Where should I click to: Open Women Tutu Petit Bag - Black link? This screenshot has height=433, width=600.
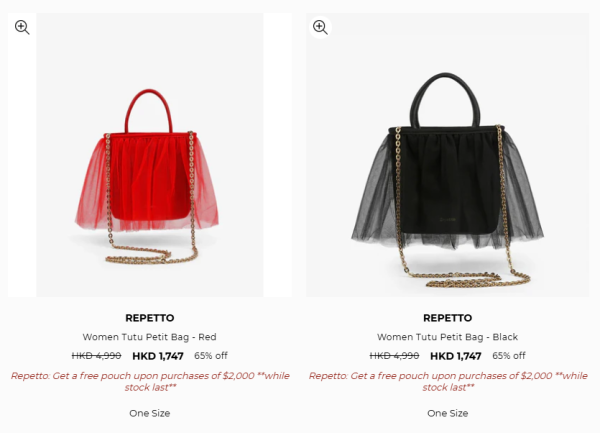tap(448, 337)
